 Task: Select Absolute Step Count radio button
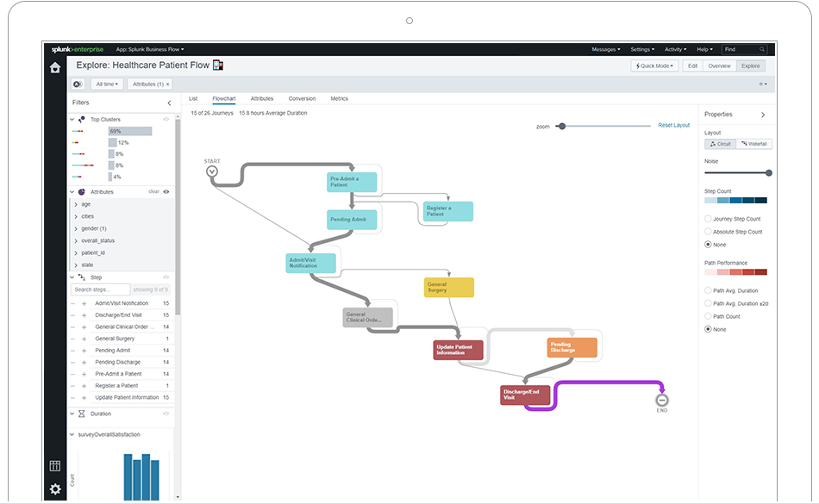coord(708,232)
